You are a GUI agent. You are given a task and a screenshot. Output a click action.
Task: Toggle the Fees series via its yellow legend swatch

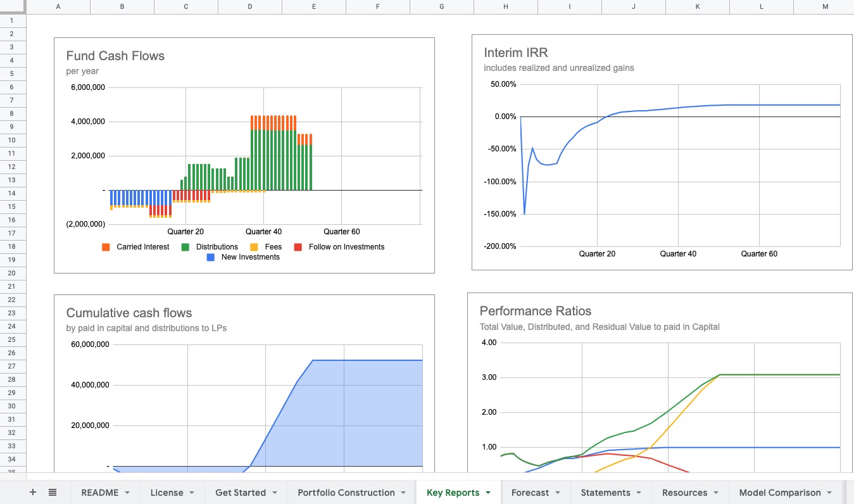[x=253, y=246]
